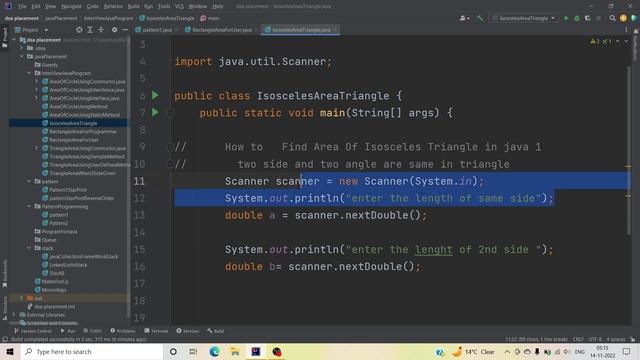Image resolution: width=640 pixels, height=360 pixels.
Task: Click the editor vertical scrollbar
Action: [629, 150]
